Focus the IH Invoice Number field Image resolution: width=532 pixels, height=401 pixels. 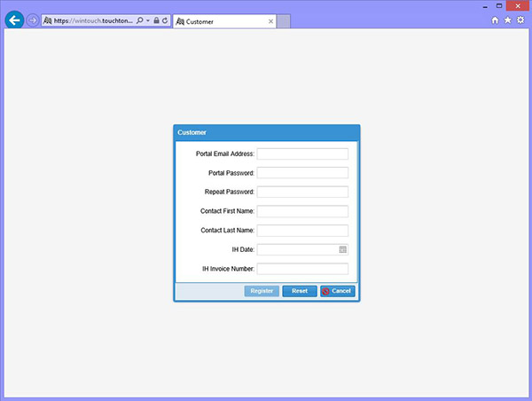tap(302, 269)
